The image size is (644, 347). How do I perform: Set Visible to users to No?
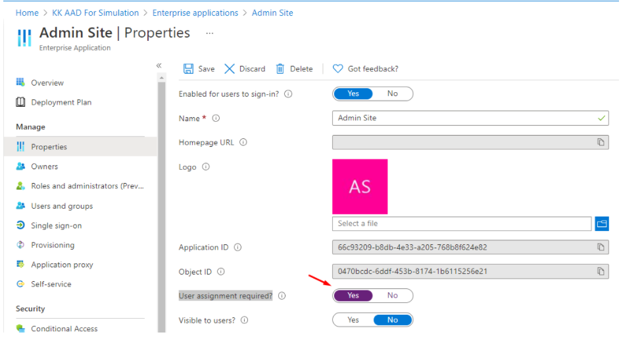click(x=392, y=319)
